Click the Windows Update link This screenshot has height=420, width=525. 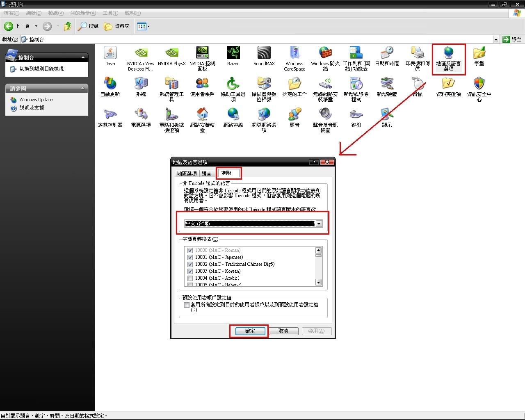pyautogui.click(x=36, y=100)
